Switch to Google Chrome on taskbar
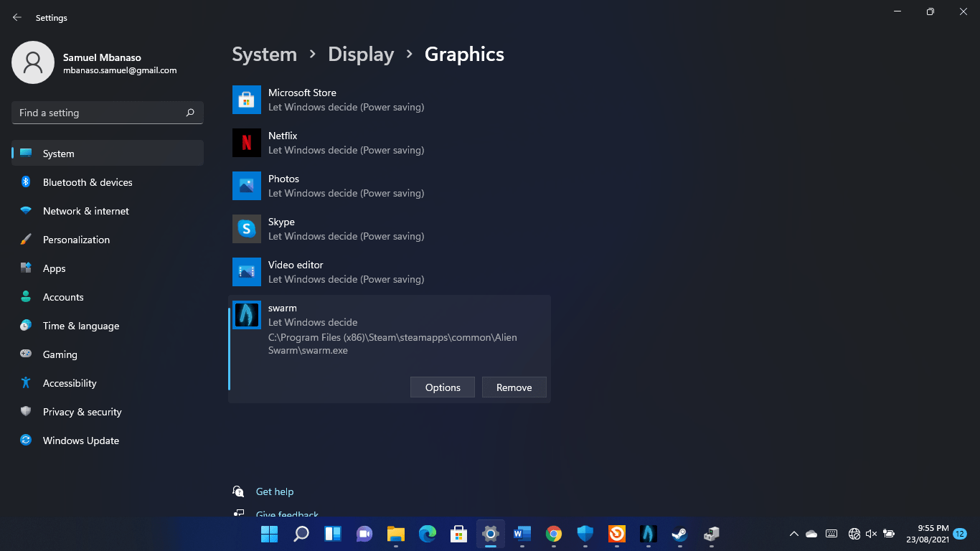The image size is (980, 551). tap(554, 534)
